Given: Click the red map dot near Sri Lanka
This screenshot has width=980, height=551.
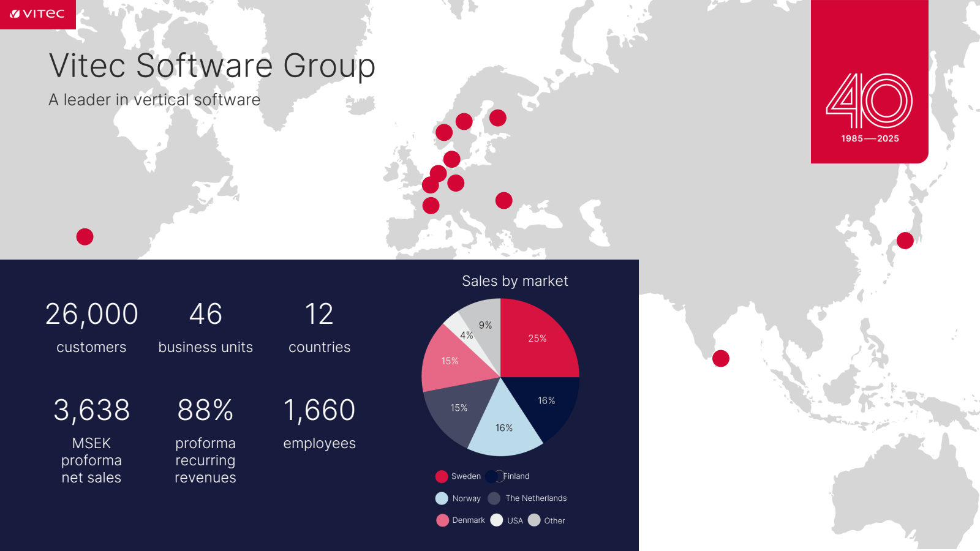Looking at the screenshot, I should 721,358.
